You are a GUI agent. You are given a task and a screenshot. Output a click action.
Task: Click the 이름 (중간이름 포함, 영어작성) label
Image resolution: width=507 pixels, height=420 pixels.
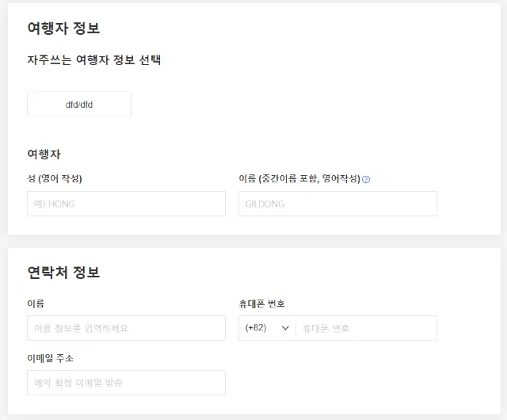click(x=299, y=178)
